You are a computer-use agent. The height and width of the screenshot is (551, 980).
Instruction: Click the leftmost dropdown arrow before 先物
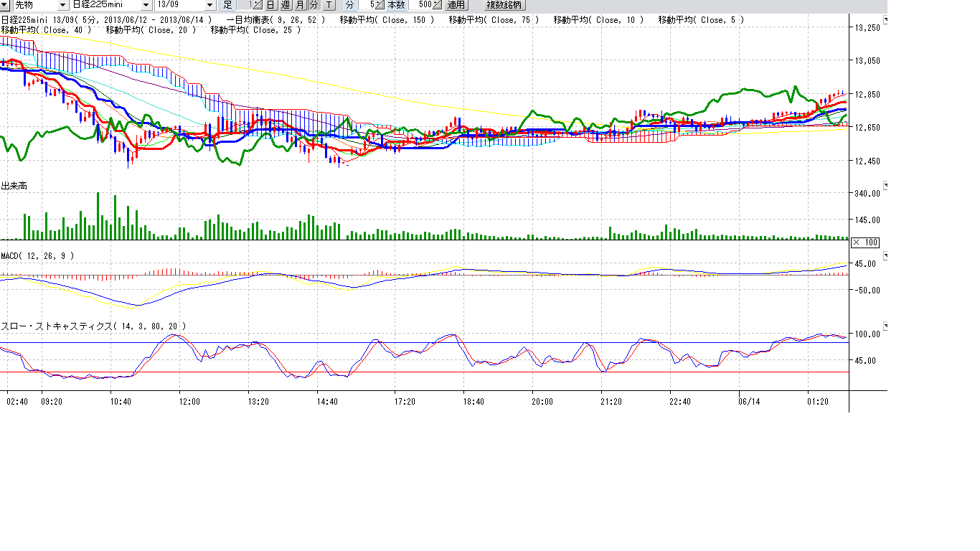[x=4, y=5]
